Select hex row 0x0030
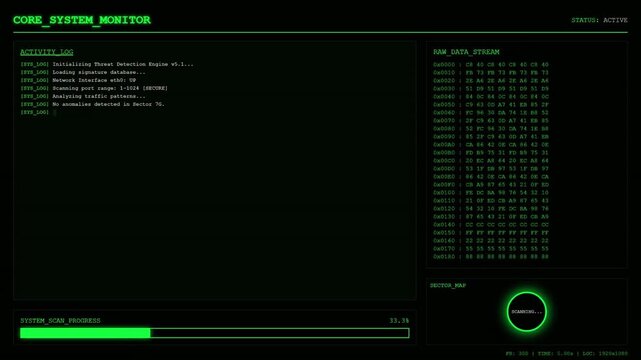The width and height of the screenshot is (641, 360). [x=491, y=89]
